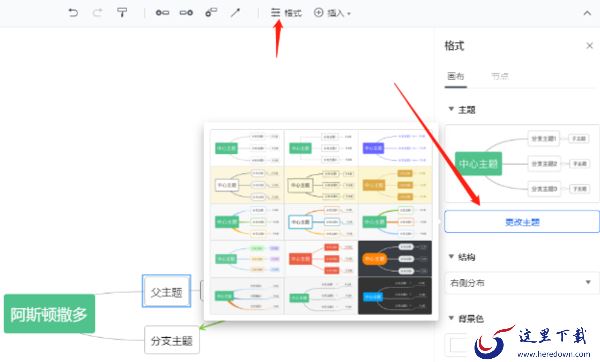Select the 分支主题 node
Viewport: 600px width, 362px height.
coord(172,340)
